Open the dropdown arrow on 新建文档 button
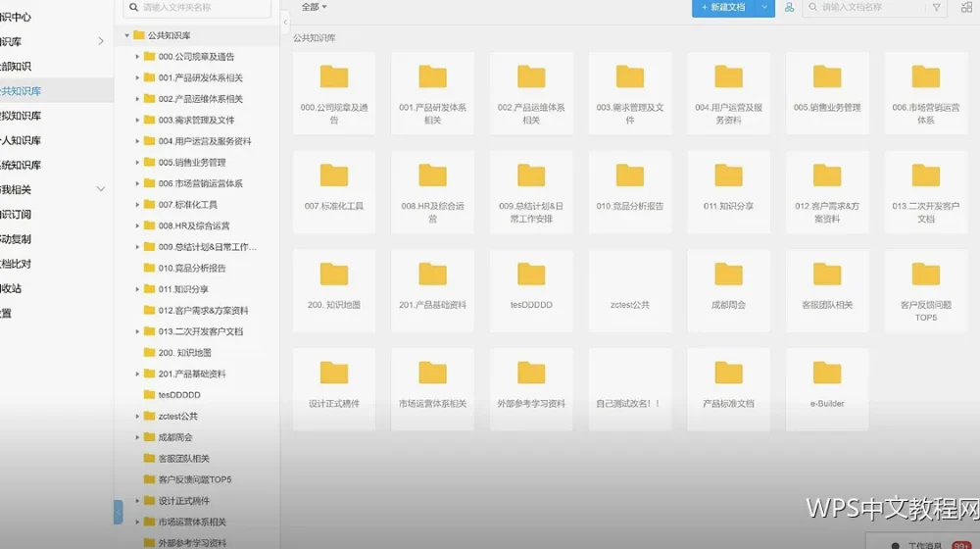Screen dimensions: 980x549 coord(764,8)
